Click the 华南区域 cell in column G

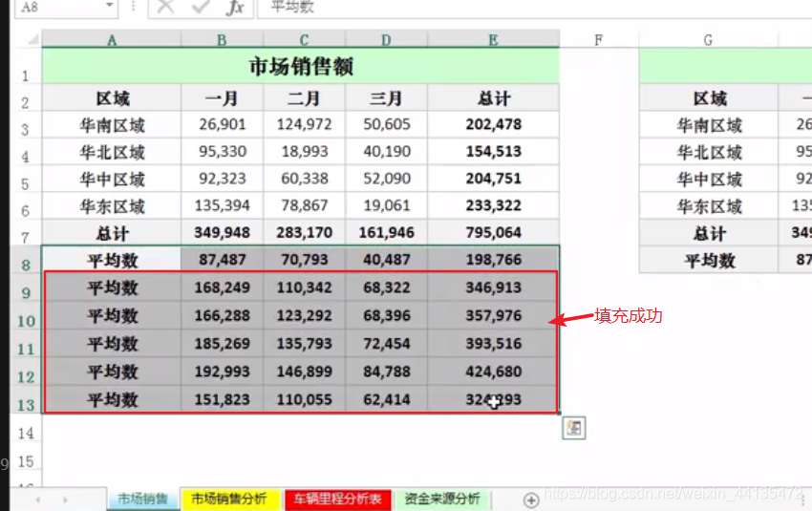tap(709, 125)
